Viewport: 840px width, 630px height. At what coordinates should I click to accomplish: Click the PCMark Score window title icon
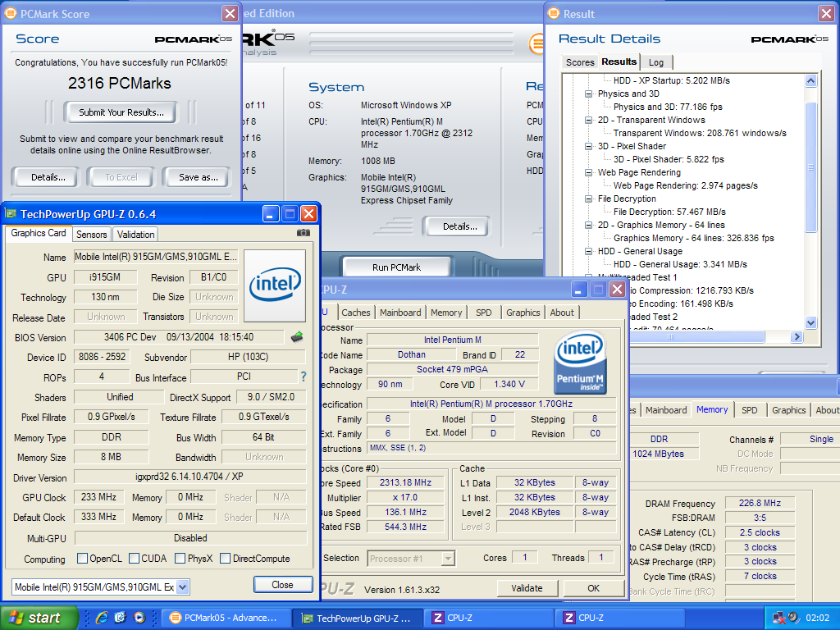click(x=10, y=13)
